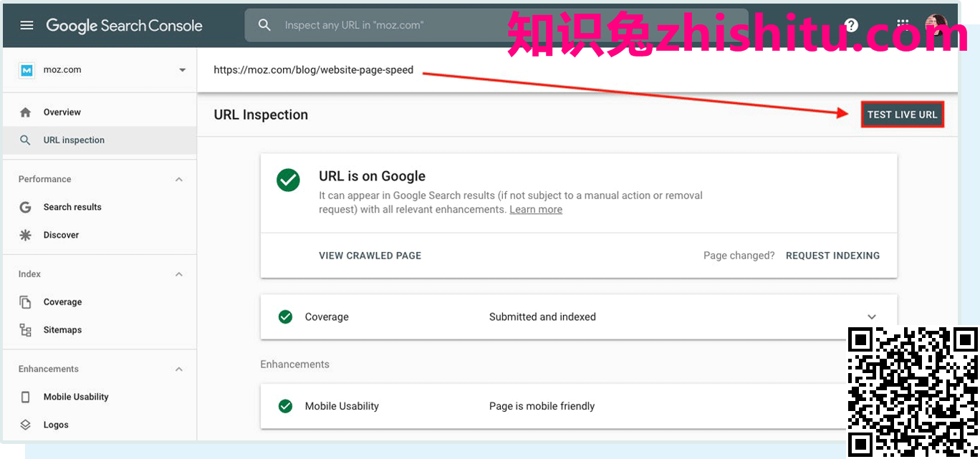This screenshot has width=980, height=459.
Task: Click the 'Page changed?' text
Action: coord(739,256)
